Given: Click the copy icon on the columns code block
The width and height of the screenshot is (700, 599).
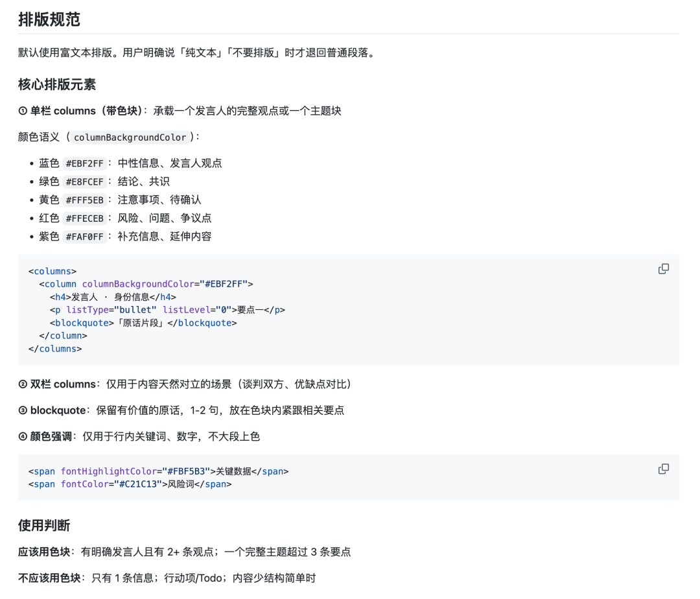Looking at the screenshot, I should click(663, 268).
